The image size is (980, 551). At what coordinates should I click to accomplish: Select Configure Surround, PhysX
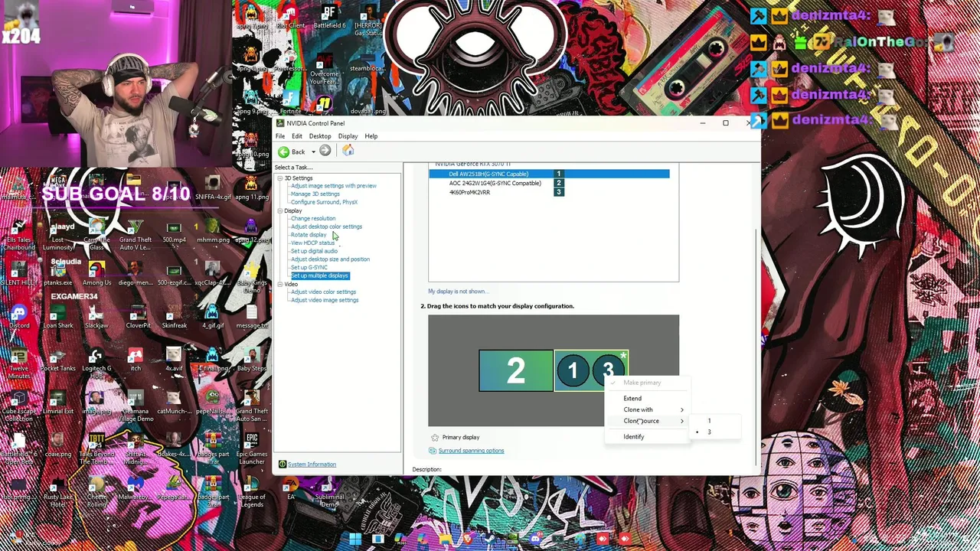click(324, 202)
